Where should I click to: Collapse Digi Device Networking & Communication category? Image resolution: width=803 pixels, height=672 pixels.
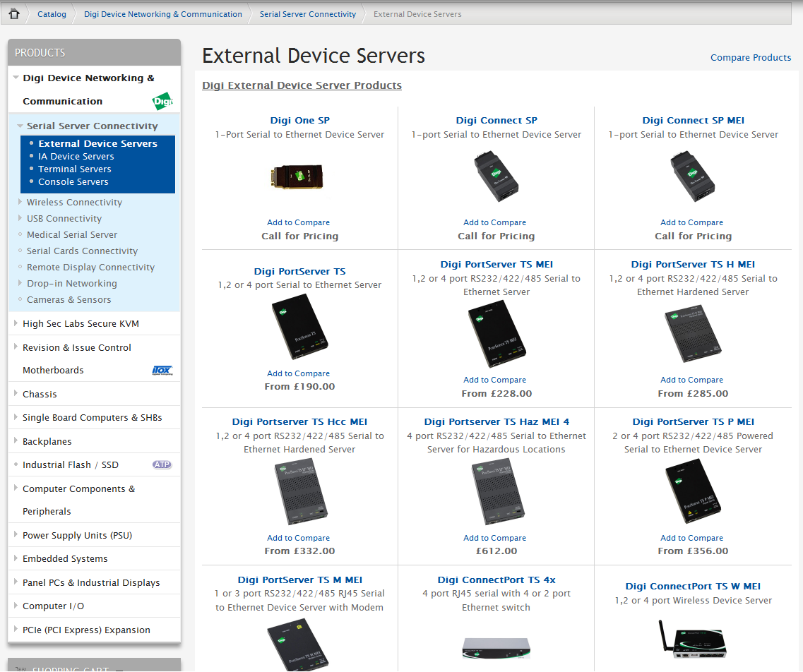[x=16, y=78]
